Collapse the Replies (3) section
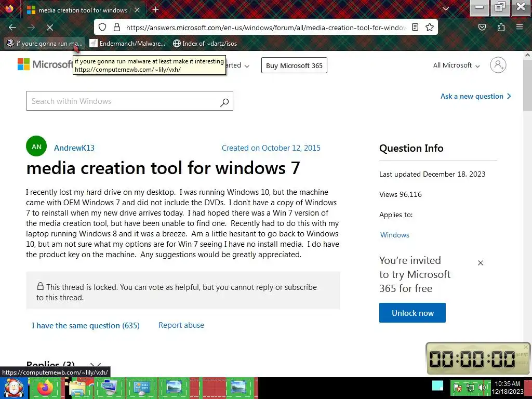 tap(96, 365)
